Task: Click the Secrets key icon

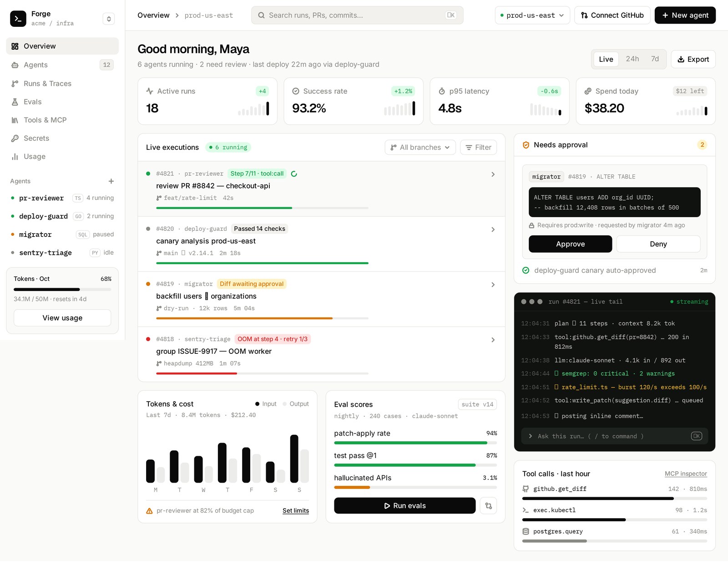Action: 15,138
